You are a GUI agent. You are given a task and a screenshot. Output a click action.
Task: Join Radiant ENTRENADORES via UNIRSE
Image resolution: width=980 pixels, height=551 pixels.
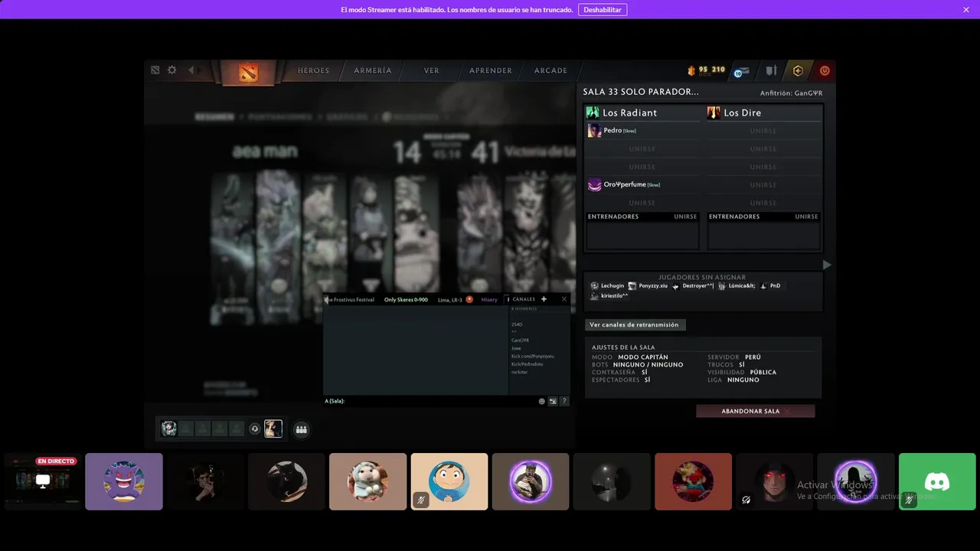click(x=685, y=217)
